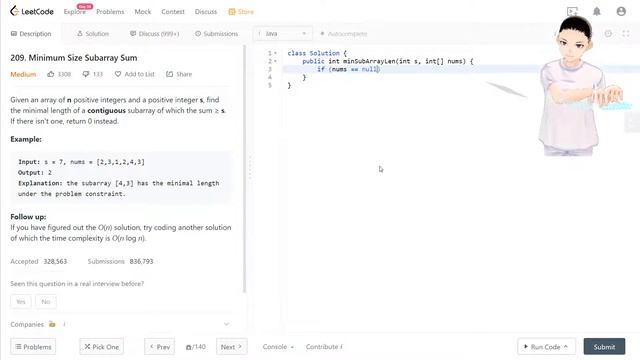Viewport: 640px width, 360px height.
Task: Open the Problems menu item
Action: coord(110,12)
